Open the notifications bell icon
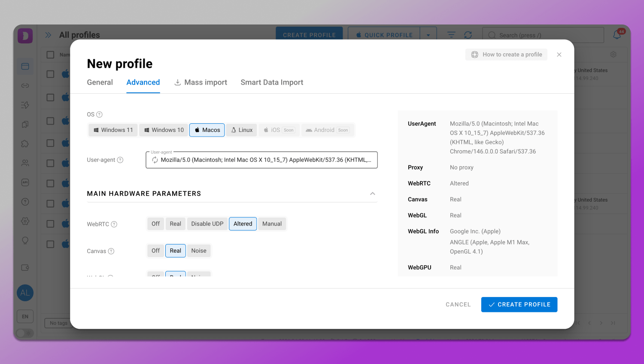This screenshot has width=644, height=364. pyautogui.click(x=617, y=35)
